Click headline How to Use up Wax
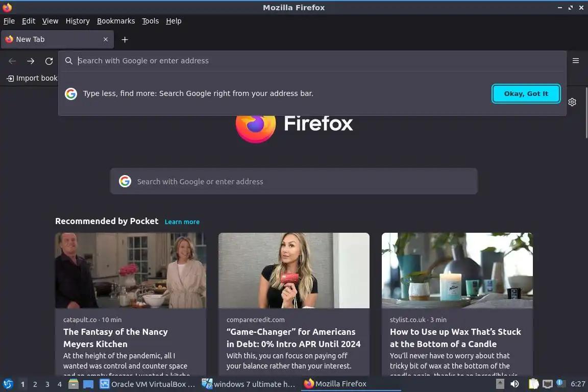This screenshot has width=588, height=392. click(x=455, y=337)
